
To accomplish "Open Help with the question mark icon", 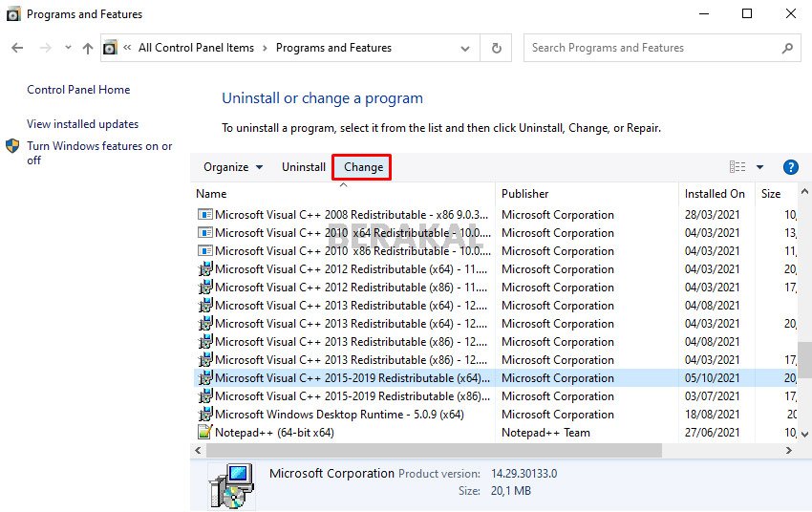I will [x=790, y=167].
